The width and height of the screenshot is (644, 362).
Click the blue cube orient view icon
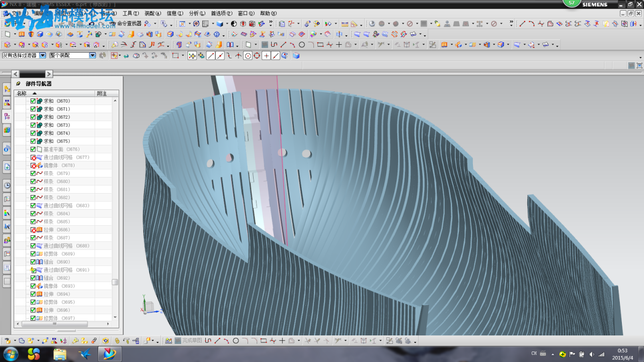[220, 24]
